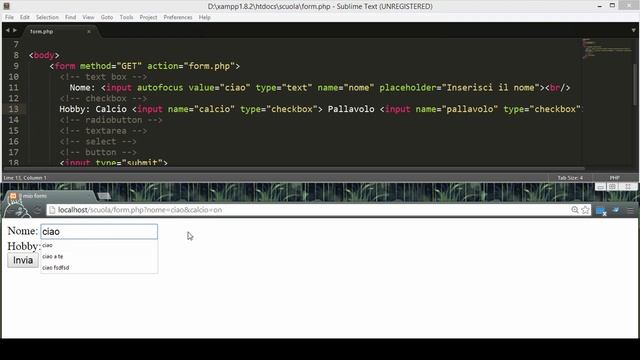Open the File menu in Sublime Text
This screenshot has width=640, height=360.
9,17
